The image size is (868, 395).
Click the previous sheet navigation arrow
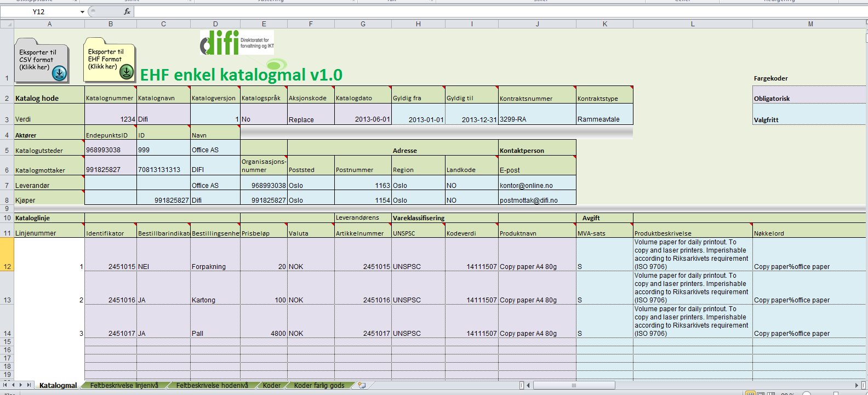pos(14,385)
